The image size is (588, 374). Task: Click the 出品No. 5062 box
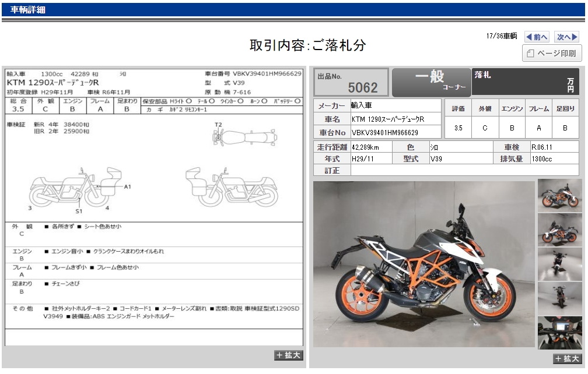351,82
